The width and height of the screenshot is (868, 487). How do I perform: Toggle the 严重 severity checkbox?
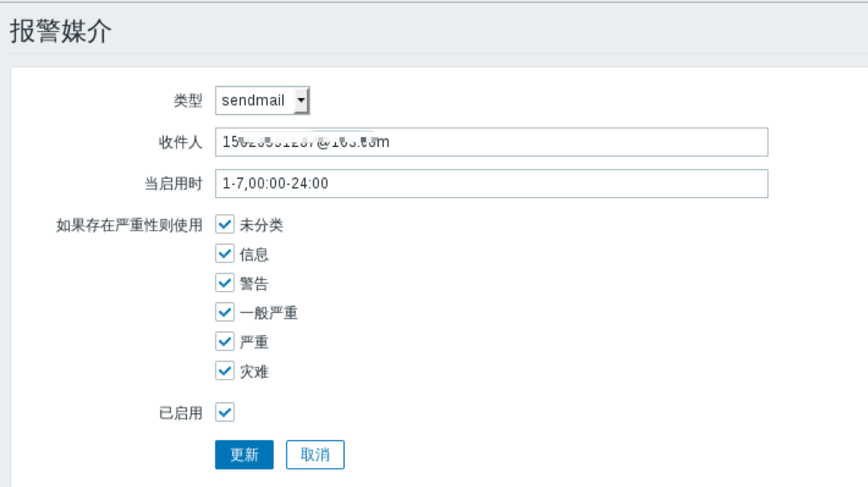click(225, 341)
